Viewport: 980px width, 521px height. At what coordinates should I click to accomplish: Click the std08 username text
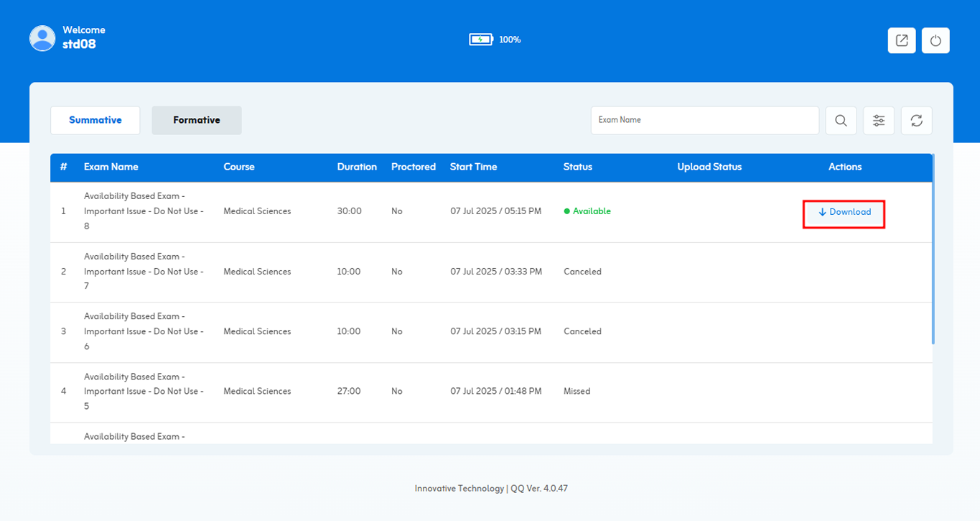point(79,45)
